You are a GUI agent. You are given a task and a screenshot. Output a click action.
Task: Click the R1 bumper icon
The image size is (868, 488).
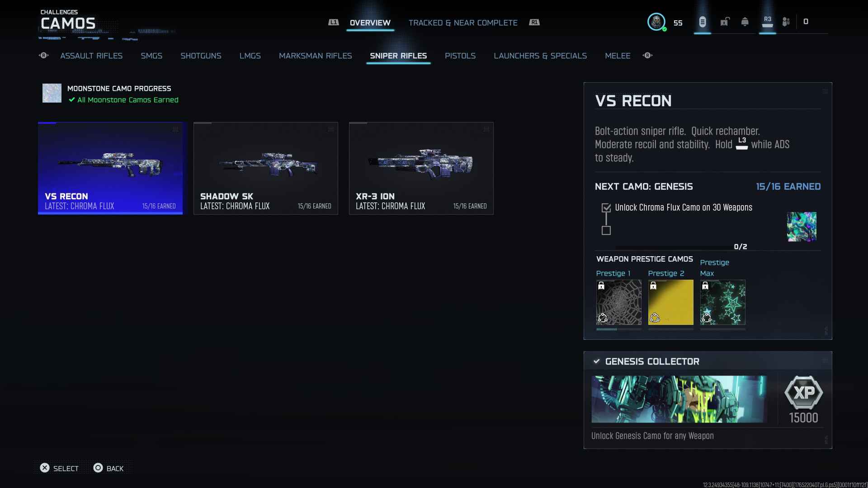(x=534, y=22)
